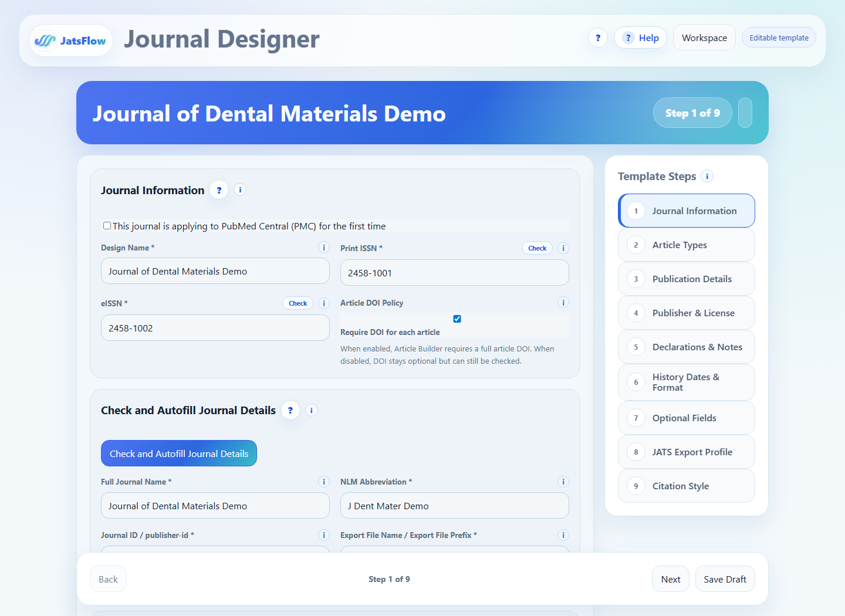This screenshot has height=616, width=845.
Task: Click Save Draft
Action: tap(725, 579)
